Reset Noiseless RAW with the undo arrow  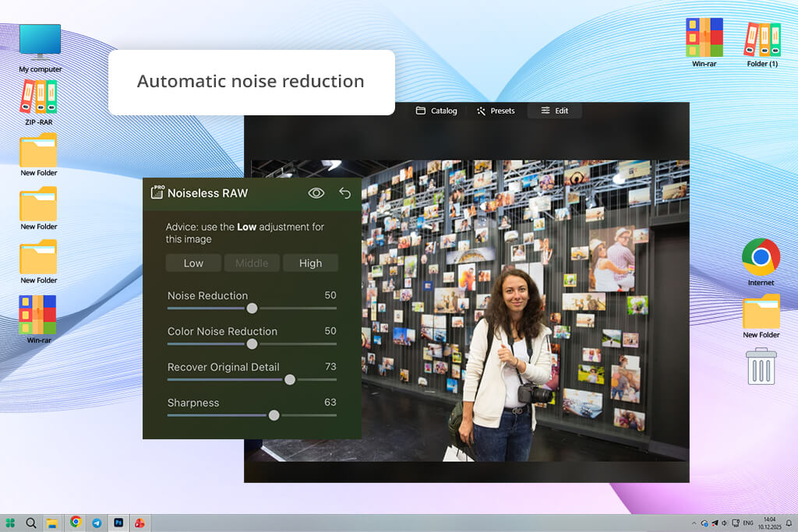(345, 192)
